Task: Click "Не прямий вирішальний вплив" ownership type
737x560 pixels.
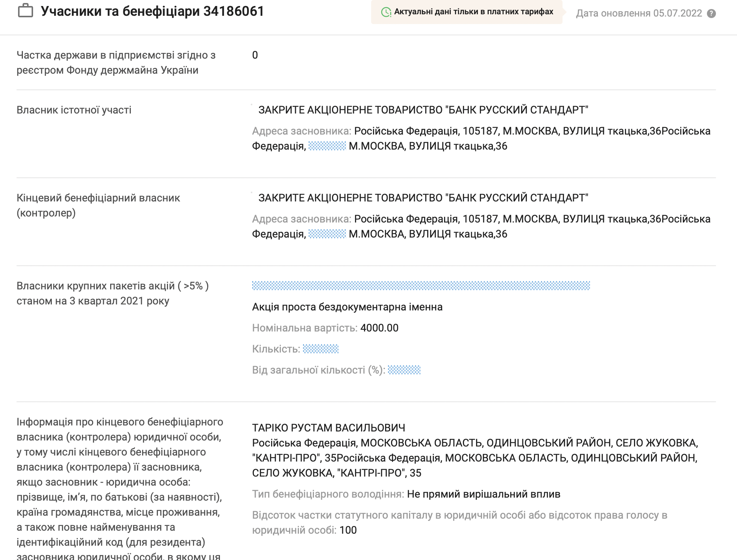Action: tap(484, 494)
